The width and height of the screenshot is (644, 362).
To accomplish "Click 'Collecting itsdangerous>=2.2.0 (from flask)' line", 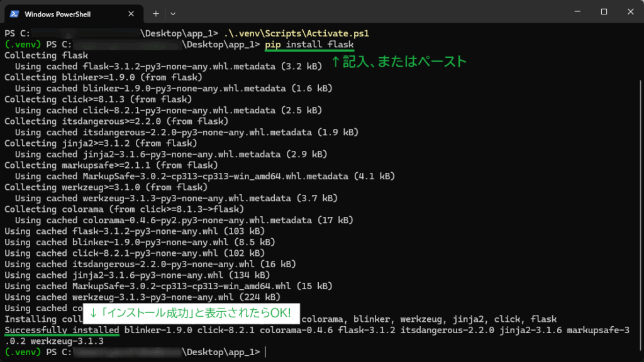I will [116, 121].
